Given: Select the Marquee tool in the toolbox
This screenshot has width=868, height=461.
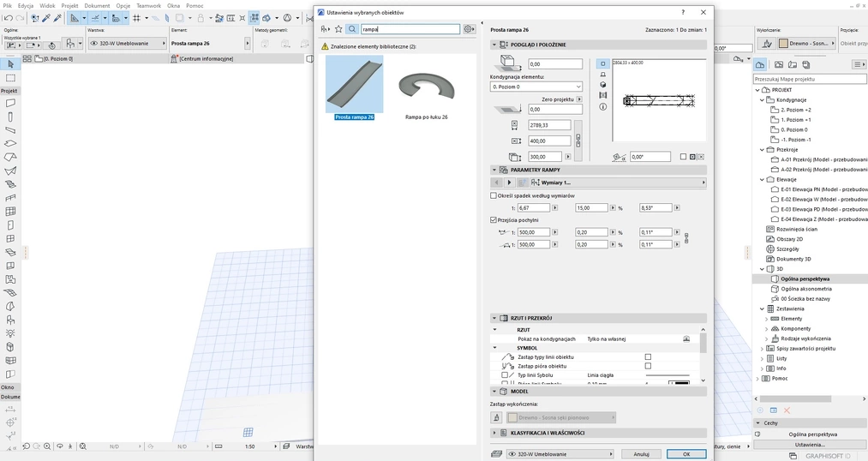Looking at the screenshot, I should pyautogui.click(x=10, y=78).
